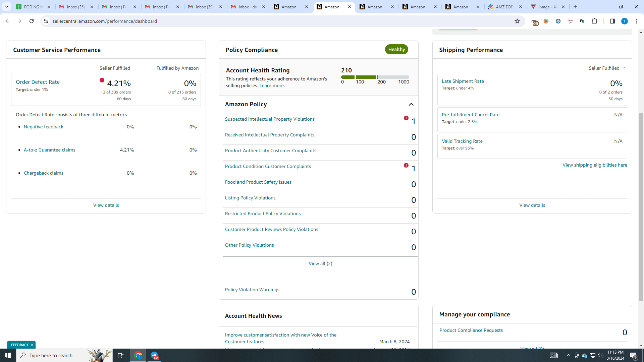The image size is (644, 362).
Task: Open Product Authenticity Customer Complaints
Action: 271,150
